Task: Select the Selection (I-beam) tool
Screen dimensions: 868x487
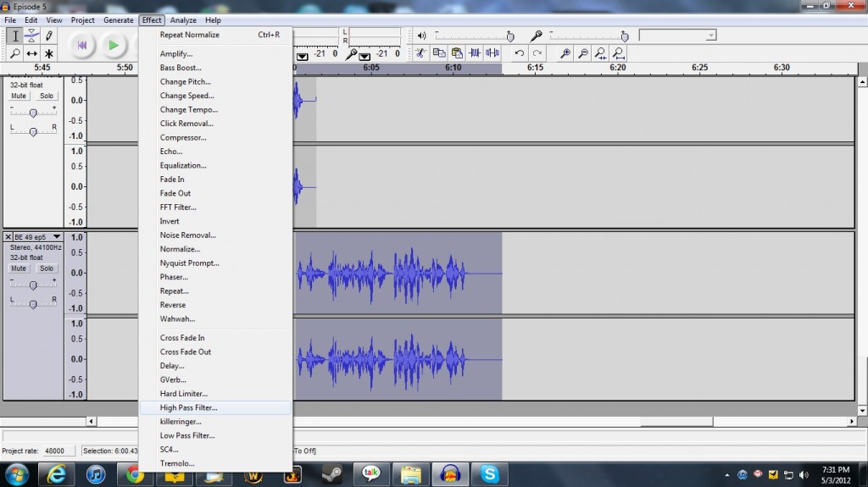Action: pyautogui.click(x=15, y=36)
